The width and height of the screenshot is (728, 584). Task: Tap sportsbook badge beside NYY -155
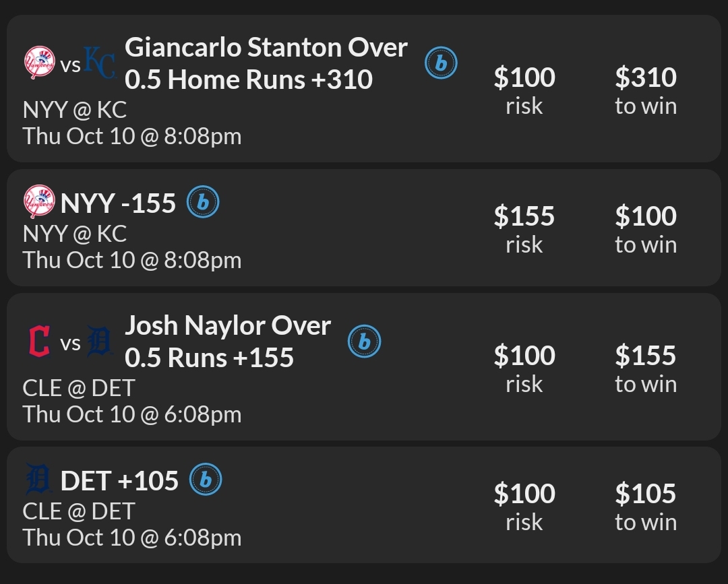(x=203, y=202)
